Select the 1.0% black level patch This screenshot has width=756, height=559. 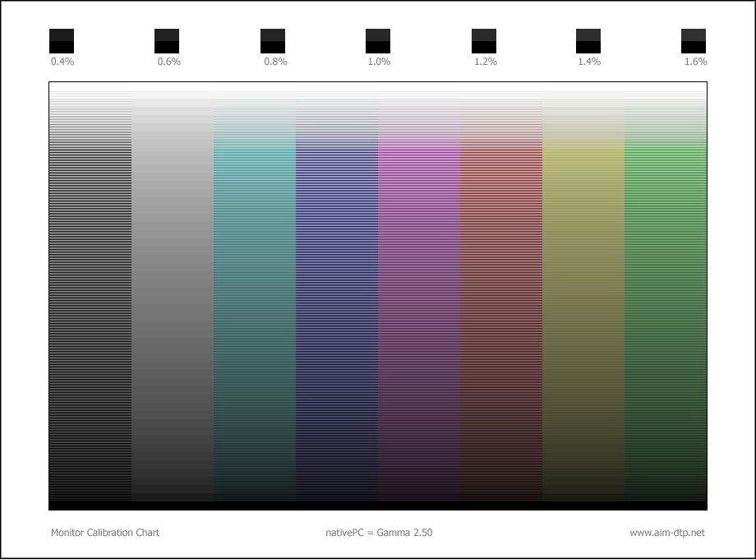coord(378,41)
